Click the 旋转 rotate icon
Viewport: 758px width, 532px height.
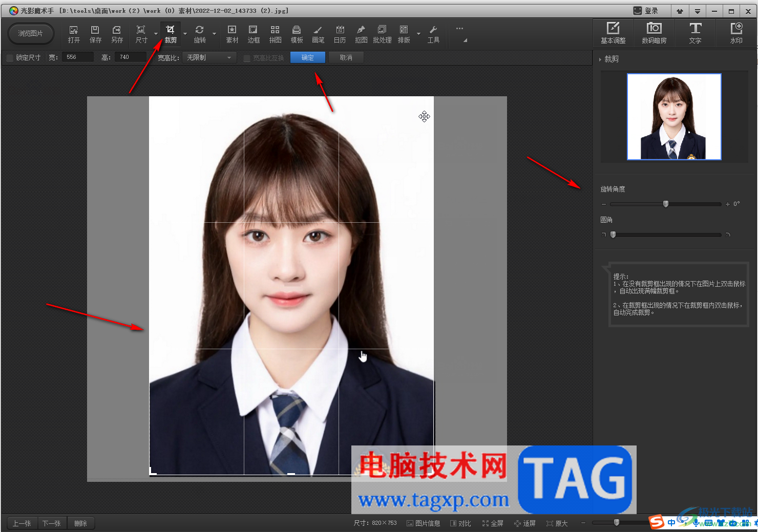coord(200,34)
